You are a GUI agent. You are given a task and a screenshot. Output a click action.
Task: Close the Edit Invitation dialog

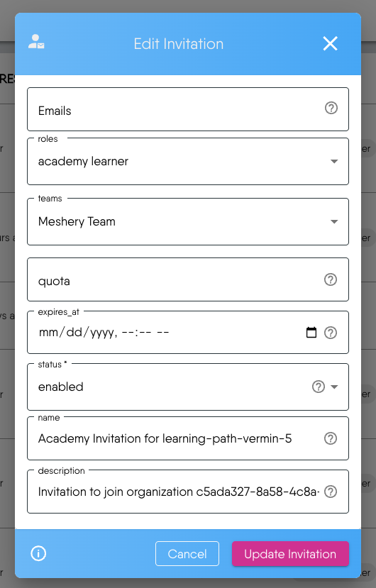[330, 43]
